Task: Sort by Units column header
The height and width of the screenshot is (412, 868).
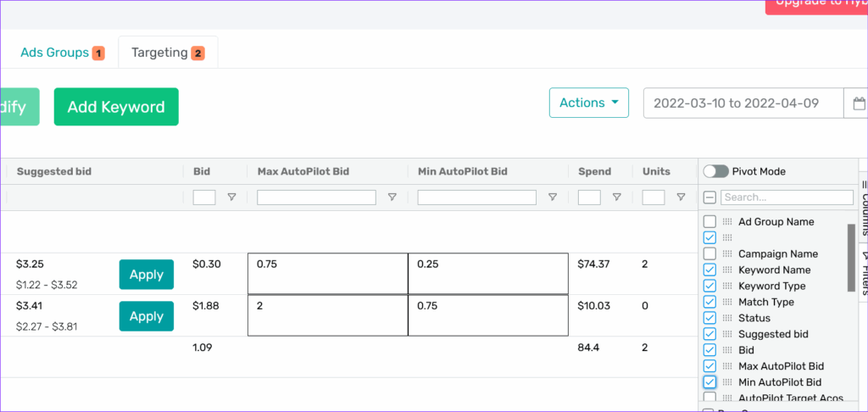Action: coord(656,171)
